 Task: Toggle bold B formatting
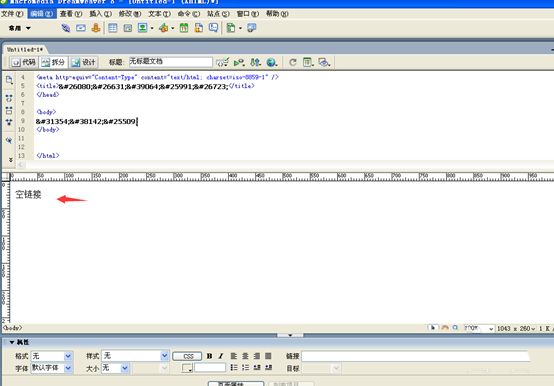(x=210, y=356)
